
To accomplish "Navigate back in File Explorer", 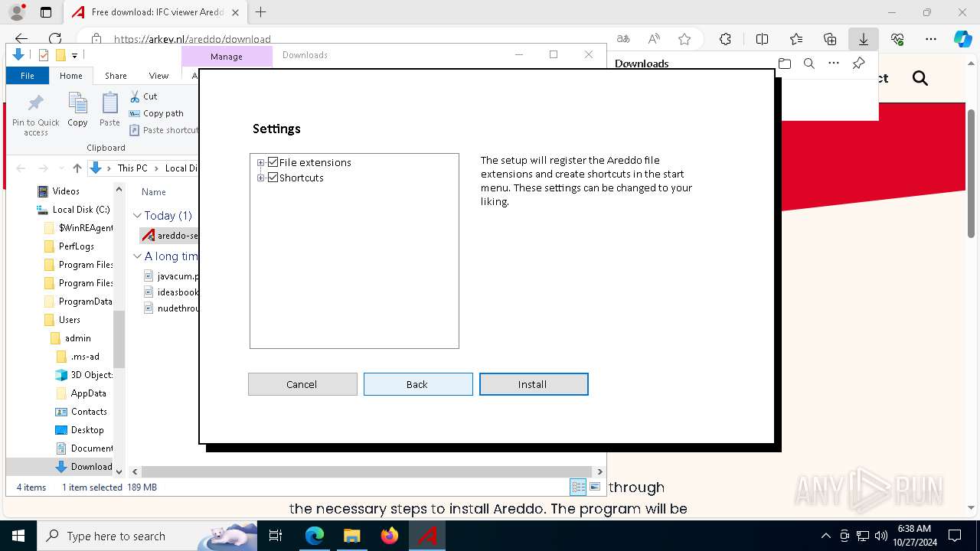I will [x=21, y=168].
